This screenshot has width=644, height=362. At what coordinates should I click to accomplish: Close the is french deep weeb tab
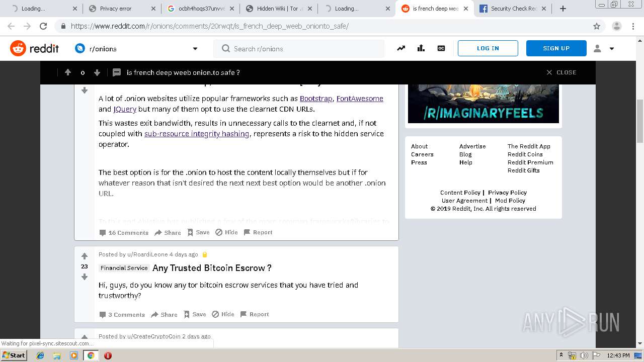[466, 9]
